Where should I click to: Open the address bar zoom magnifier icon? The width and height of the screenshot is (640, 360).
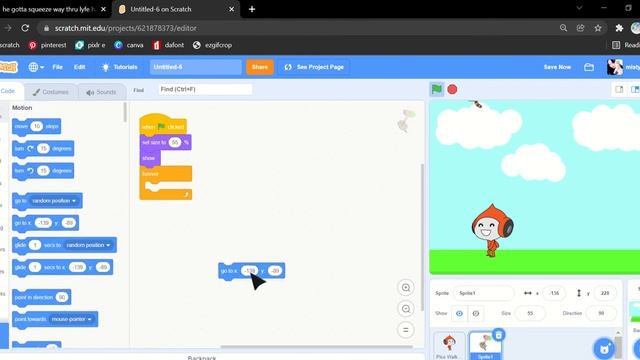(x=563, y=28)
